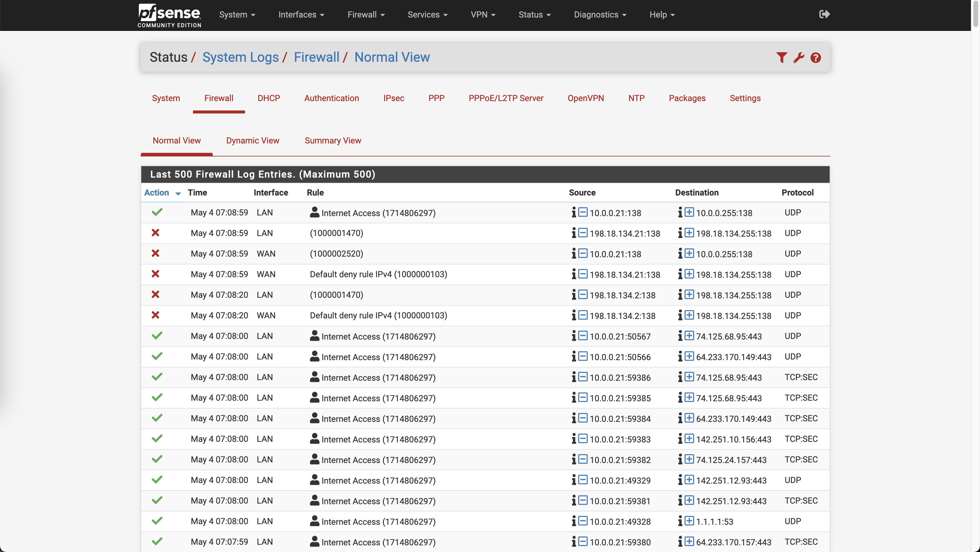The height and width of the screenshot is (552, 980).
Task: Open the Summary View tab
Action: coord(332,140)
